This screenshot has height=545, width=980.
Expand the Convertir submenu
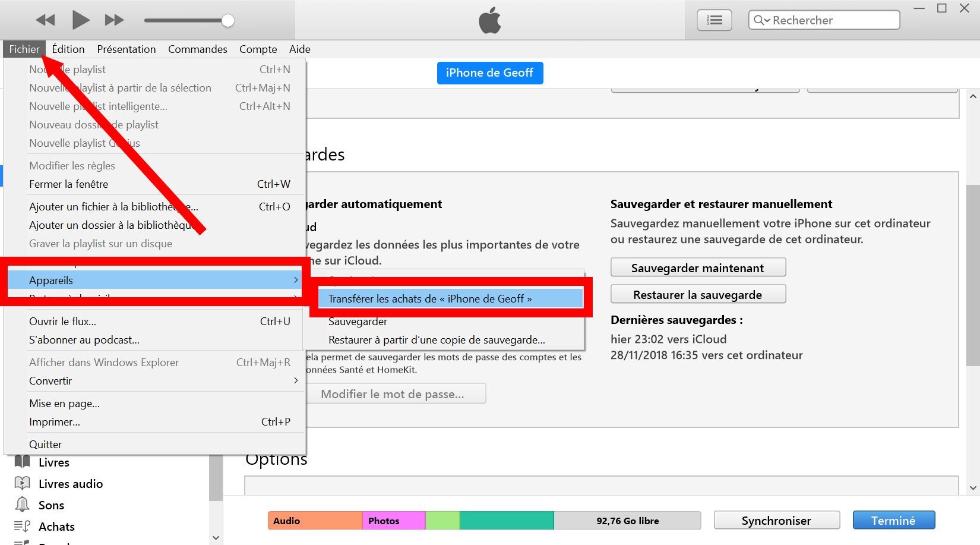(156, 381)
